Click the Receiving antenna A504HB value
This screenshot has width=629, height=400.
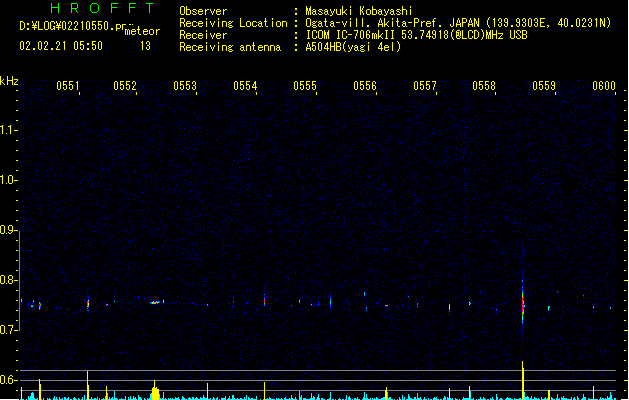point(353,47)
